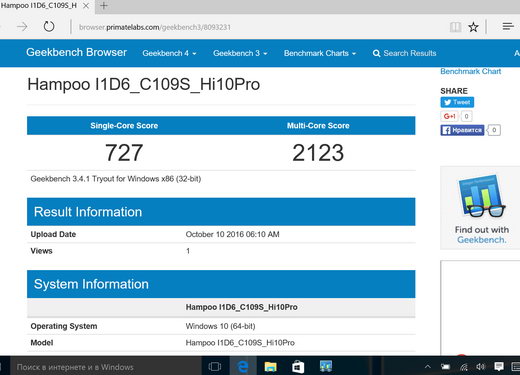This screenshot has height=375, width=520.
Task: Open the Geekbench app taskbar icon
Action: 326,366
